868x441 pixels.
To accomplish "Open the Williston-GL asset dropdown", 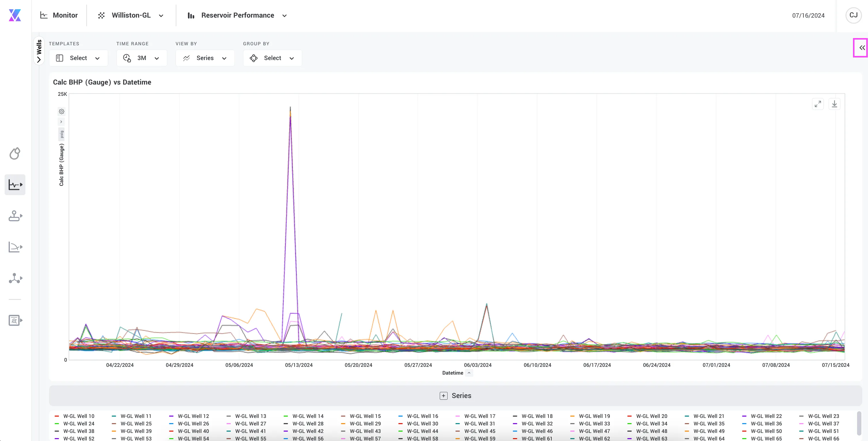I will pyautogui.click(x=131, y=15).
